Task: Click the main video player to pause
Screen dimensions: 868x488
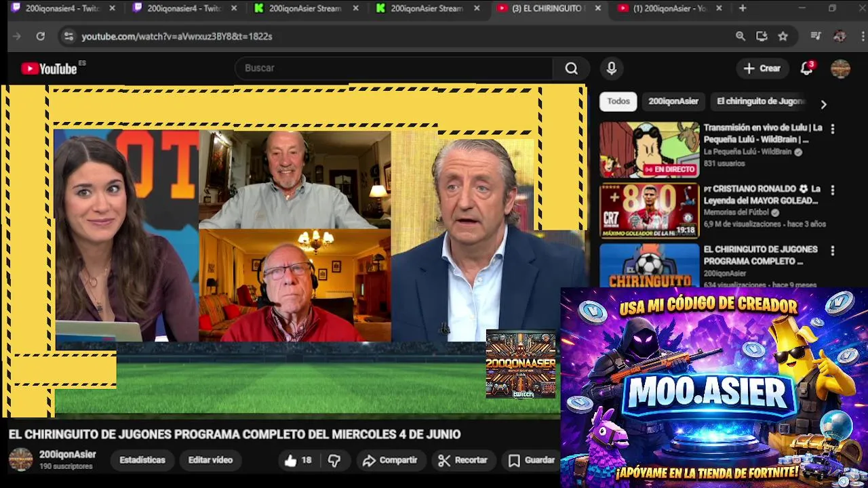Action: (295, 251)
